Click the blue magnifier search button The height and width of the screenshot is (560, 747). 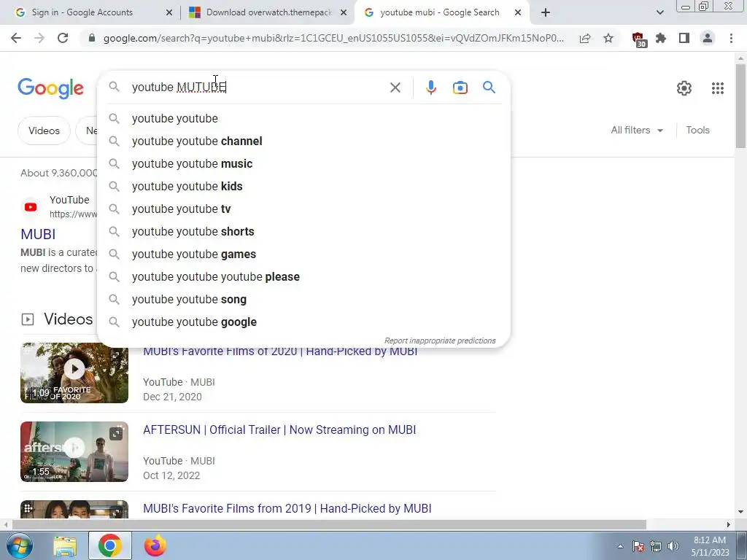489,87
